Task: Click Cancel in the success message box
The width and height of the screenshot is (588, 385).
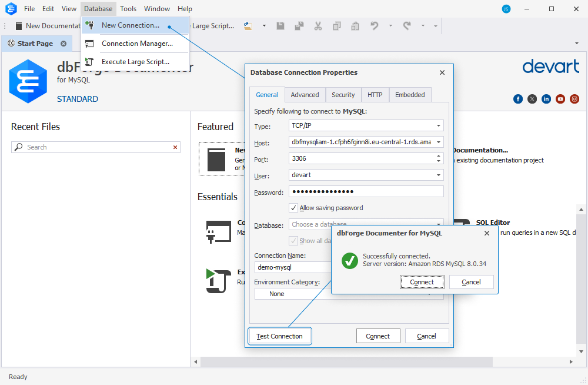Action: point(471,282)
